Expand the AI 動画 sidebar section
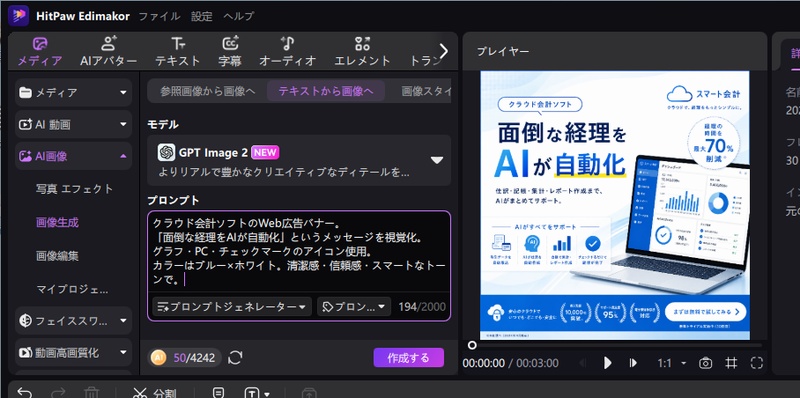This screenshot has height=398, width=800. tap(73, 124)
